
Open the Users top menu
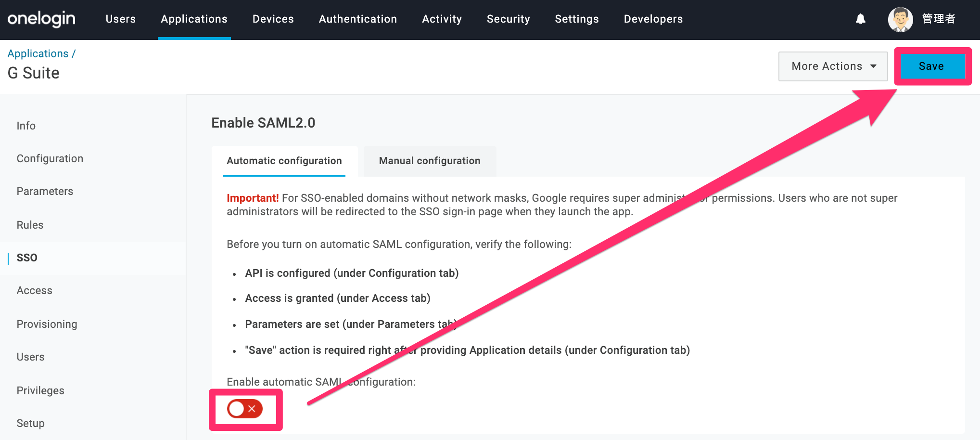[121, 19]
